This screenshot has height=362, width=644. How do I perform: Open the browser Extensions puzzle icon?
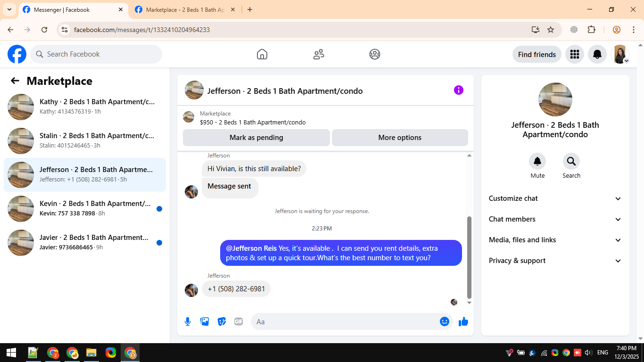592,30
